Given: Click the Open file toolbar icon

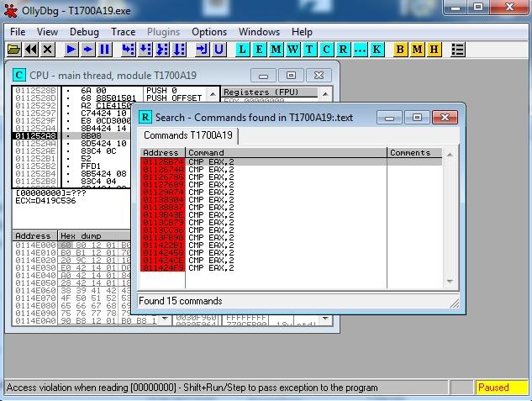Looking at the screenshot, I should [13, 50].
